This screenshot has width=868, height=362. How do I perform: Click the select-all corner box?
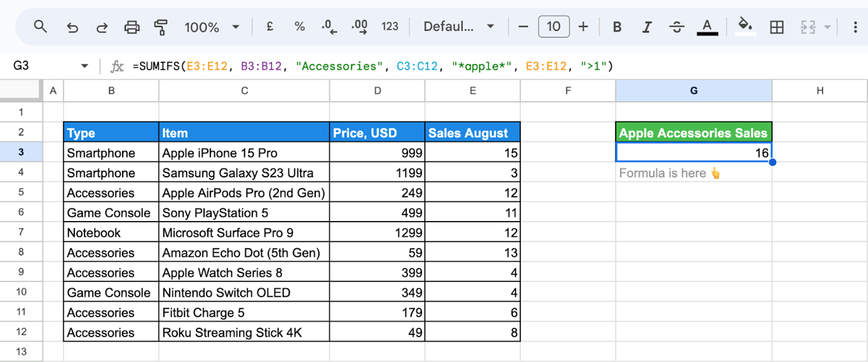click(21, 91)
